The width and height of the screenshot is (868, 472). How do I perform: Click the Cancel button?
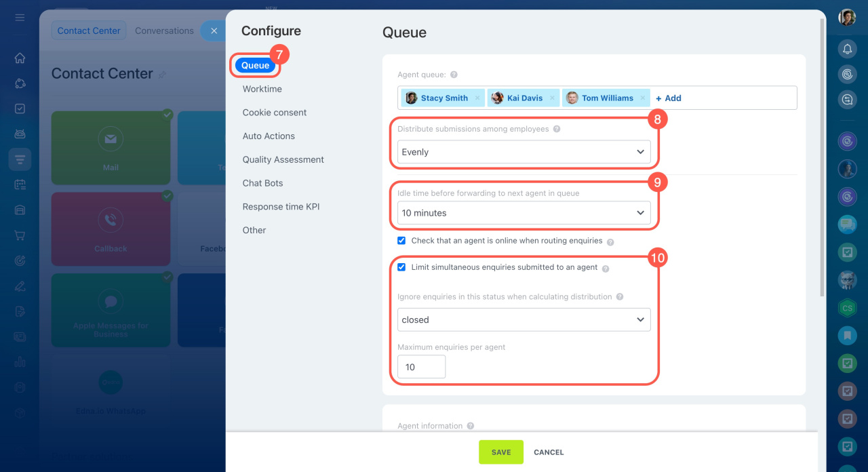[x=549, y=452]
